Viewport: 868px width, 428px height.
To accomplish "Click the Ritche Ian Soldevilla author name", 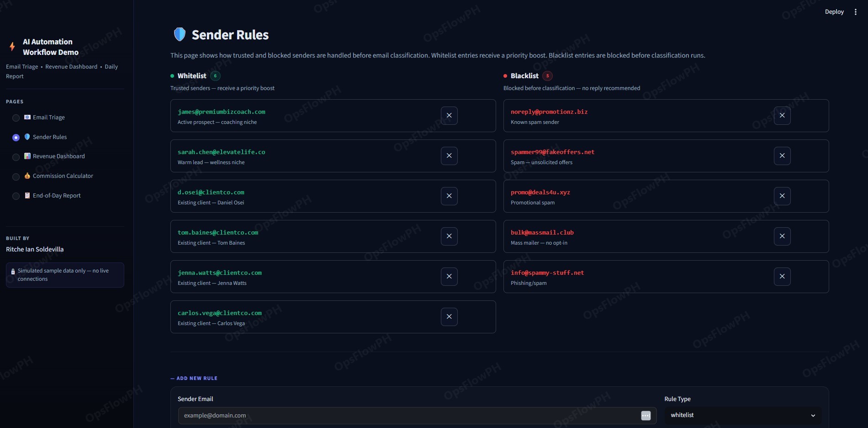I will point(35,249).
